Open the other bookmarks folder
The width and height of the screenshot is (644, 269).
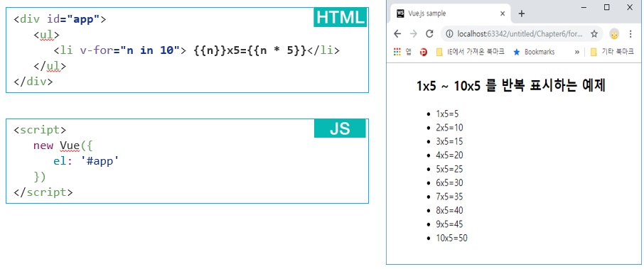(x=611, y=52)
